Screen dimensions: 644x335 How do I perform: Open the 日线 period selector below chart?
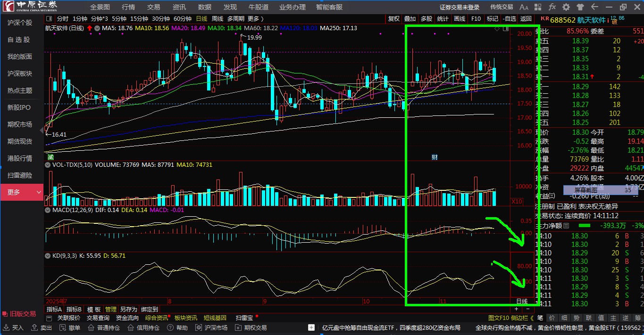522,302
